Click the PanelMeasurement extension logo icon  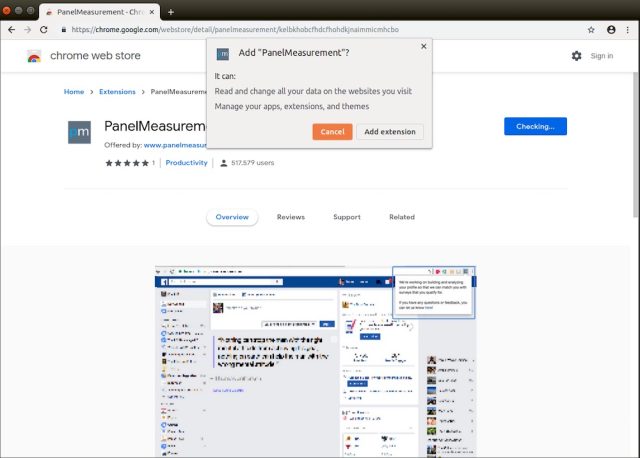click(79, 132)
